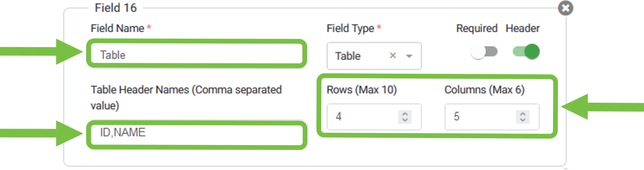Enable the Required toggle

click(484, 52)
